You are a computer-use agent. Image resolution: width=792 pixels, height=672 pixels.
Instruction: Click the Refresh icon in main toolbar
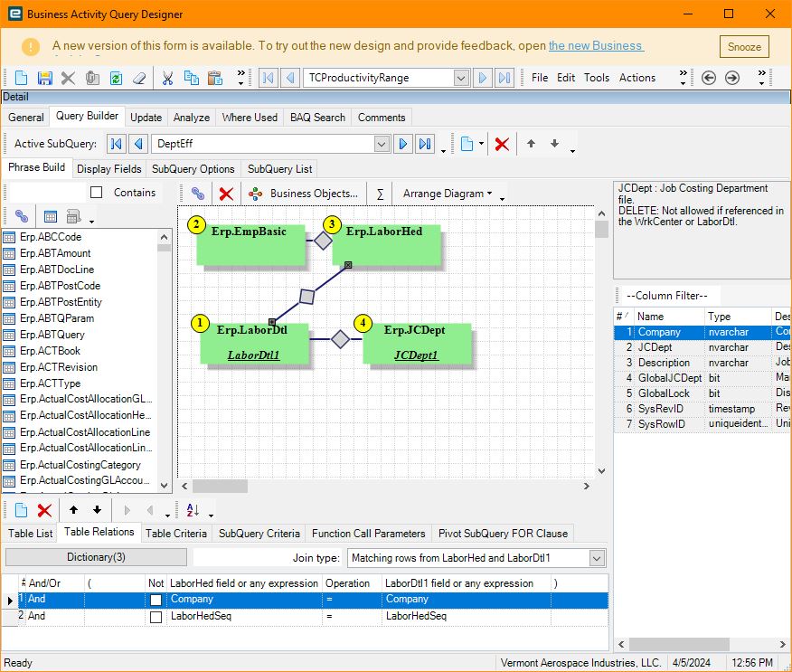click(x=116, y=78)
